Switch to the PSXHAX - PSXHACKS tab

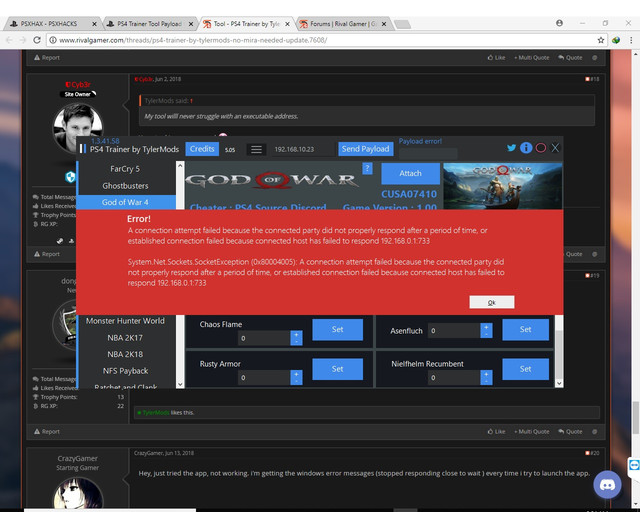[52, 24]
